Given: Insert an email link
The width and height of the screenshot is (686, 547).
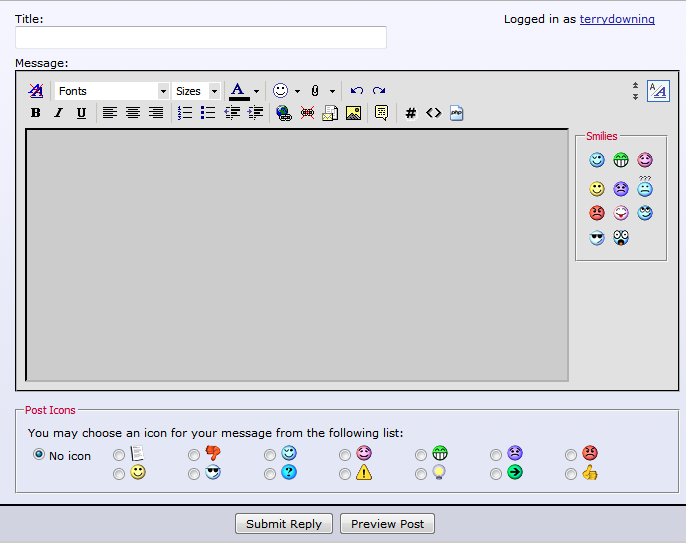Looking at the screenshot, I should pos(330,113).
